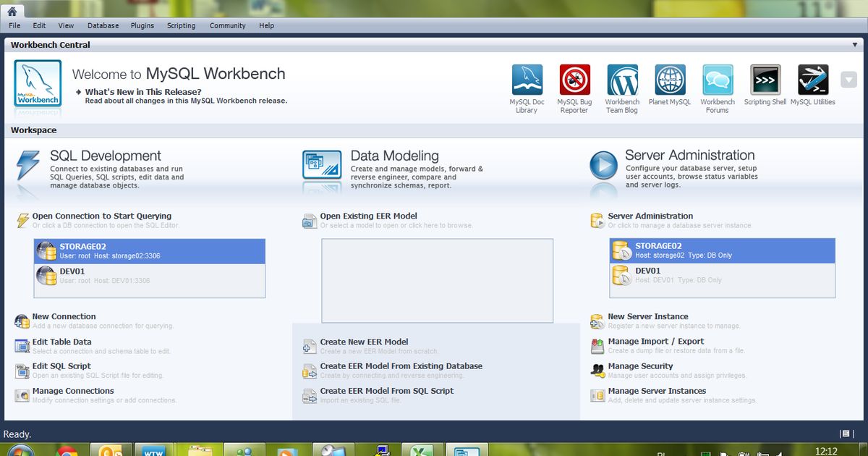Select the STORAGE02 connection for querying
Screen dimensions: 868x456
(x=149, y=250)
